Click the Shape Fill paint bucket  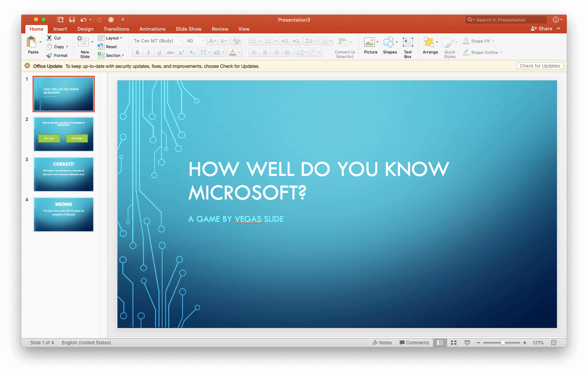[466, 41]
